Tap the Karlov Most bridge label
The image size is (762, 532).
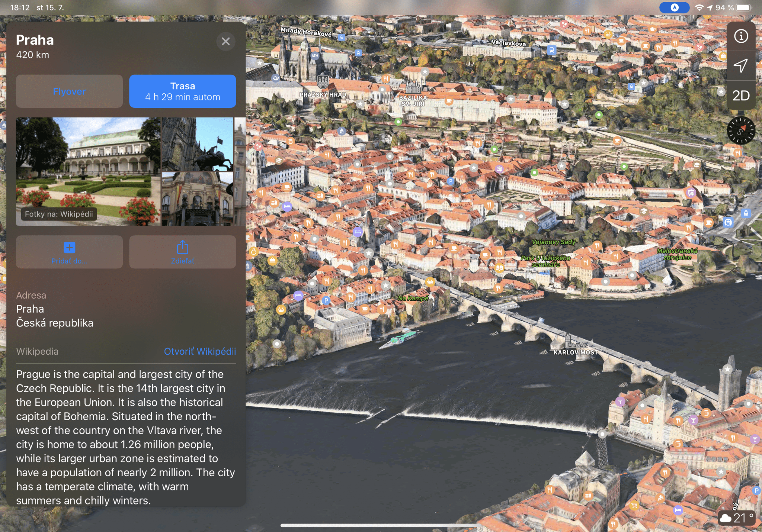pos(575,352)
